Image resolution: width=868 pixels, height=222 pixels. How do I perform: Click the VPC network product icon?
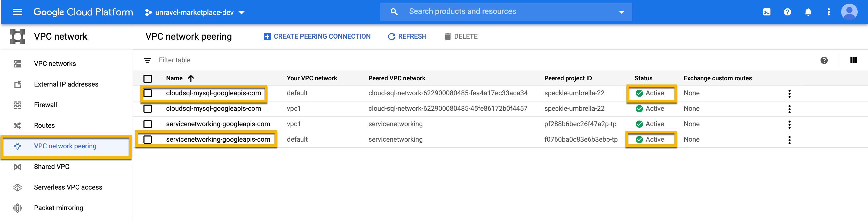coord(18,36)
